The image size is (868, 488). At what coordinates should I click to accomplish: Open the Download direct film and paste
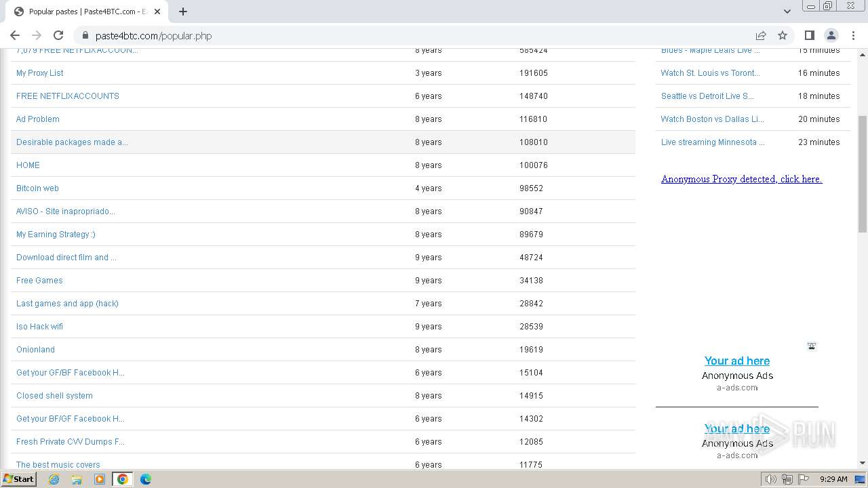66,258
